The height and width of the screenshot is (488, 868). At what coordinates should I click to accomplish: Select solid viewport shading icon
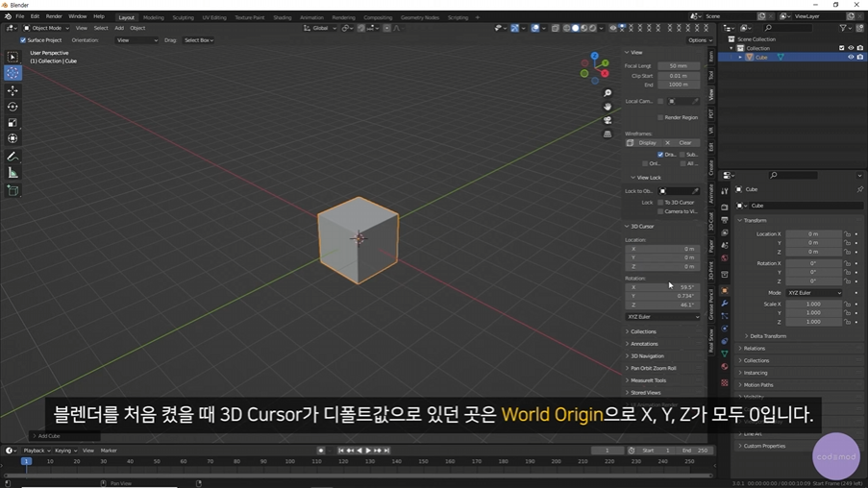tap(575, 28)
